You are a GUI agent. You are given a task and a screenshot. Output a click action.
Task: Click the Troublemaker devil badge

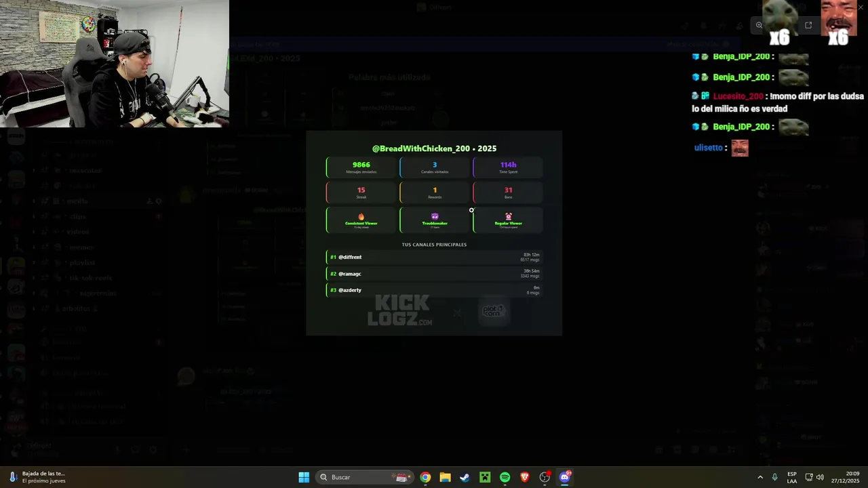tap(435, 220)
